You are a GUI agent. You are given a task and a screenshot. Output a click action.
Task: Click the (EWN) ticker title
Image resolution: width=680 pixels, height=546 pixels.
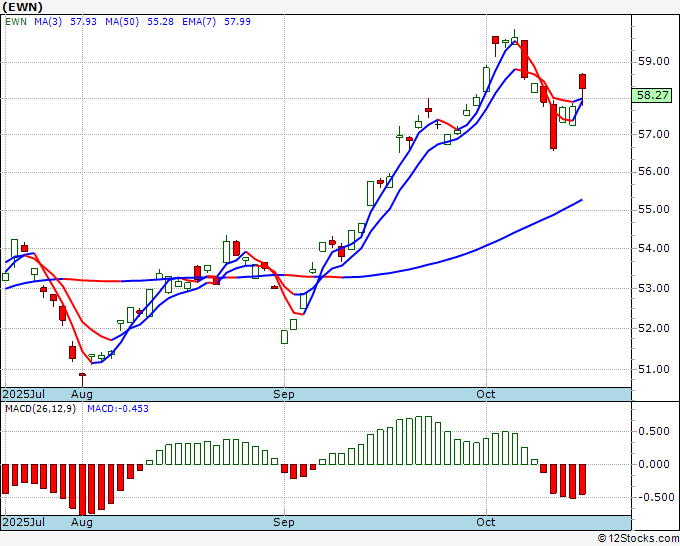click(23, 7)
